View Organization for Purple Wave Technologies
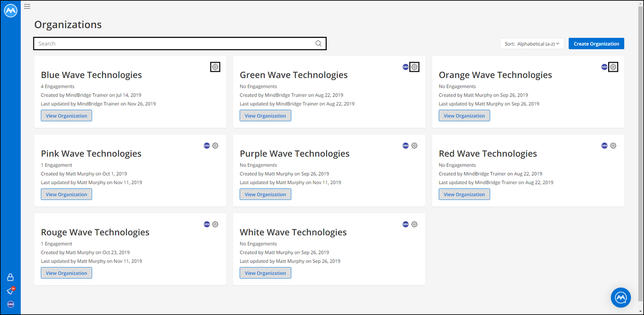Screen dimensions: 644x315 [265, 195]
